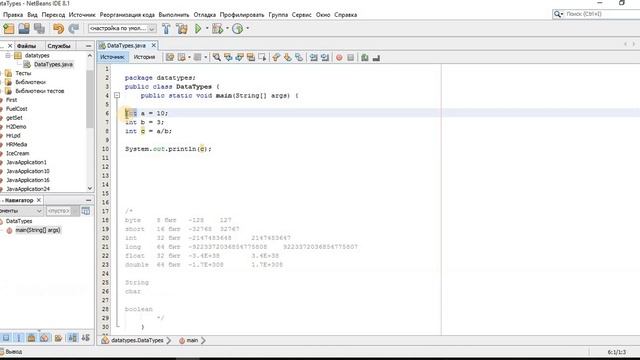Click the Comment lines editor icon
Image resolution: width=640 pixels, height=360 pixels.
click(365, 58)
